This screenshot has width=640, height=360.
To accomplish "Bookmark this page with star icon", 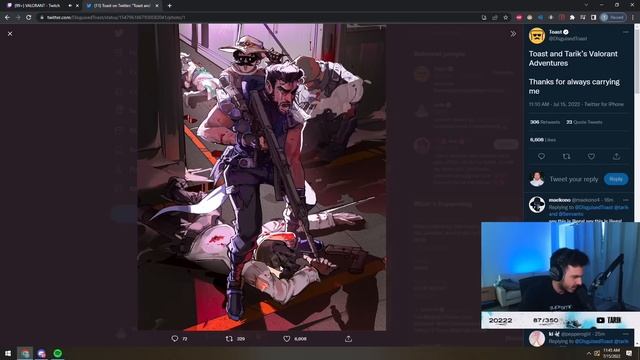I will click(x=506, y=18).
